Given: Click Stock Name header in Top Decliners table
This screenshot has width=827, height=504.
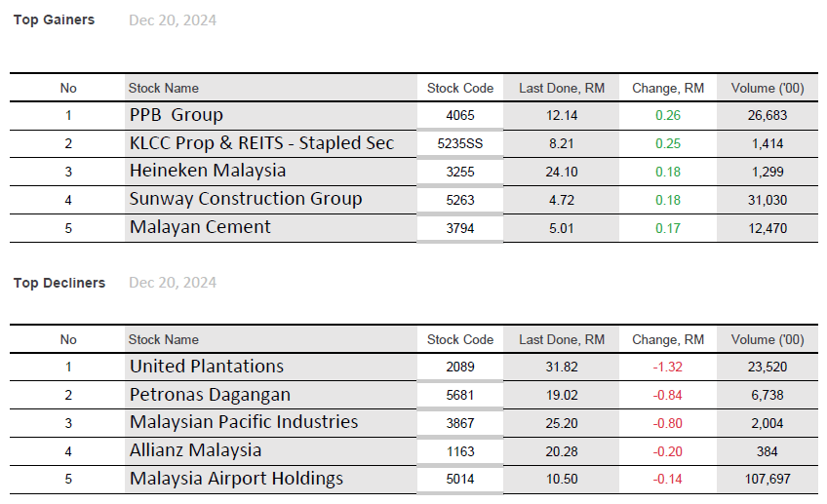Looking at the screenshot, I should pos(164,339).
